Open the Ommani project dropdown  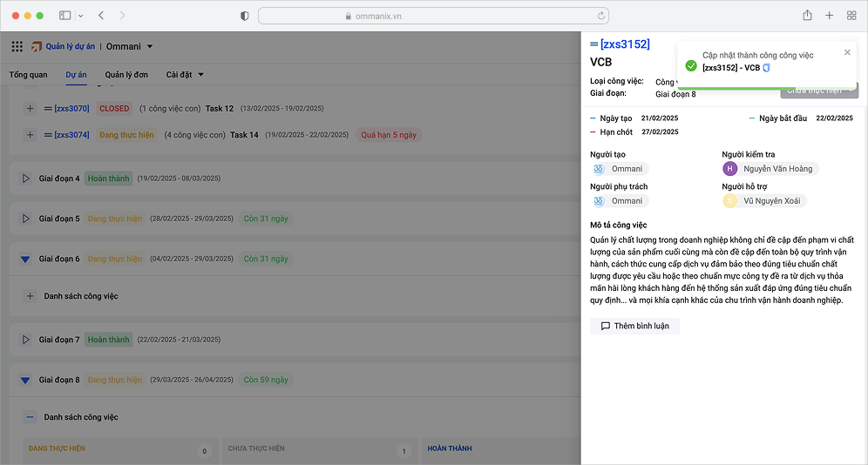129,47
